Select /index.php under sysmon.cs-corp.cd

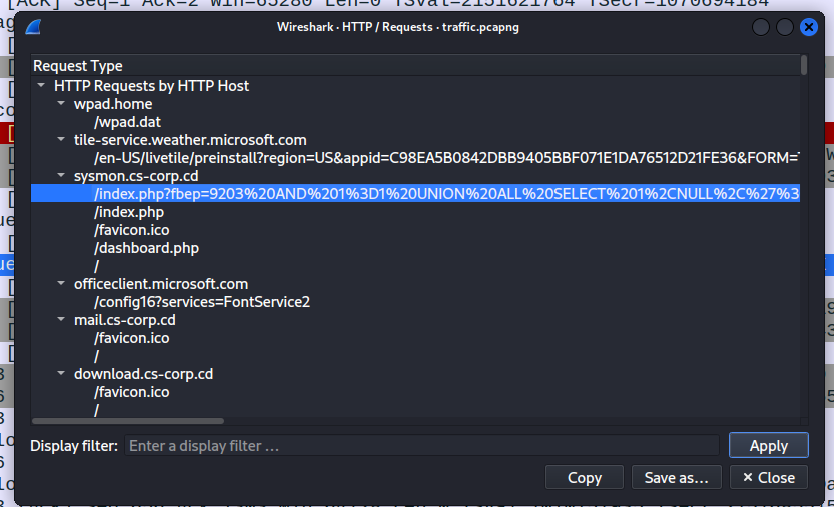pos(415,212)
